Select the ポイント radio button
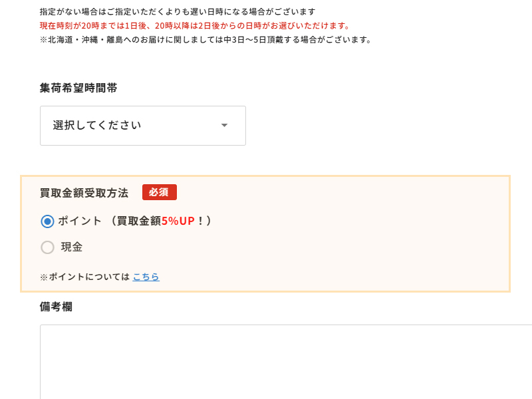Image resolution: width=532 pixels, height=399 pixels. point(47,221)
